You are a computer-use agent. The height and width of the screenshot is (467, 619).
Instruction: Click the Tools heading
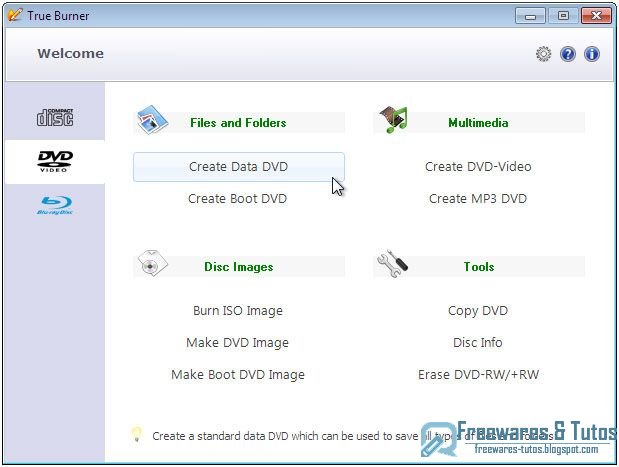(479, 267)
